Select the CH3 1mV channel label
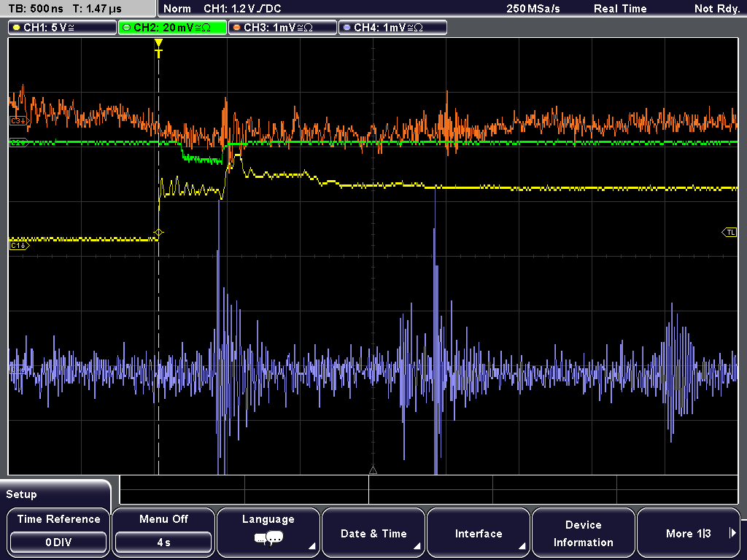Viewport: 747px width, 560px height. point(282,28)
